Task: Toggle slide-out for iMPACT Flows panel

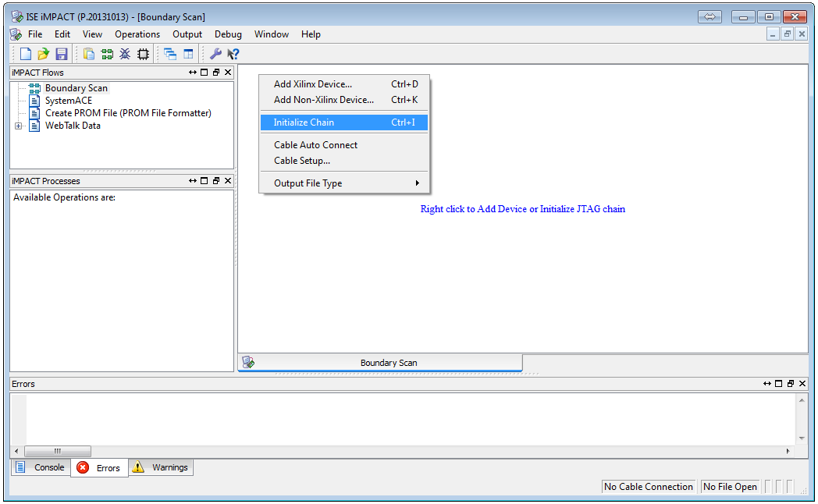Action: (193, 73)
